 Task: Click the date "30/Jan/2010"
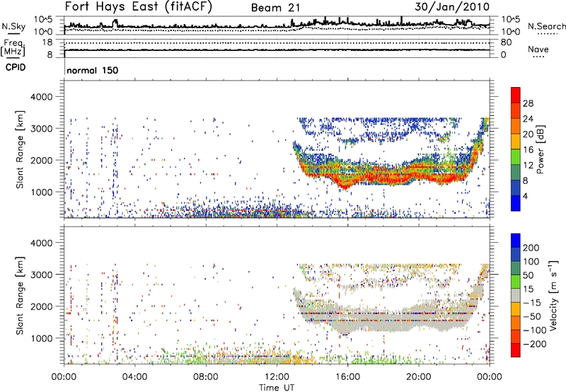coord(452,7)
